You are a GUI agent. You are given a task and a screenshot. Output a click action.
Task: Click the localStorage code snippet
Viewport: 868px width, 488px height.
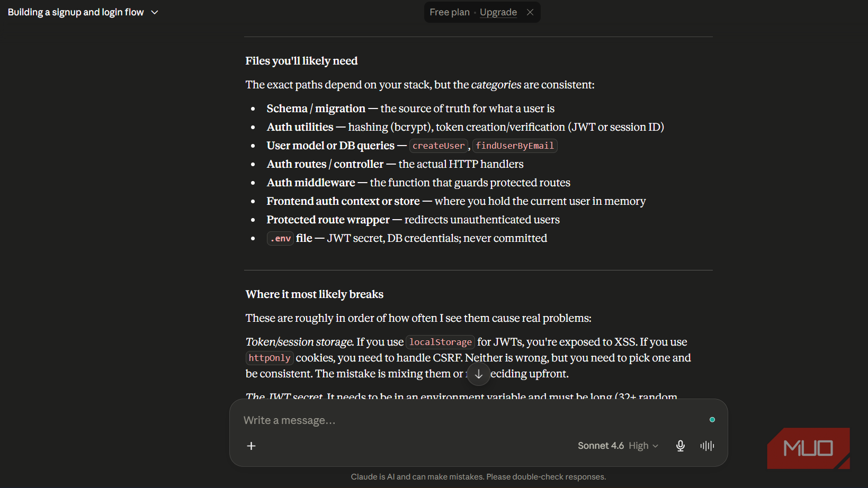coord(441,342)
